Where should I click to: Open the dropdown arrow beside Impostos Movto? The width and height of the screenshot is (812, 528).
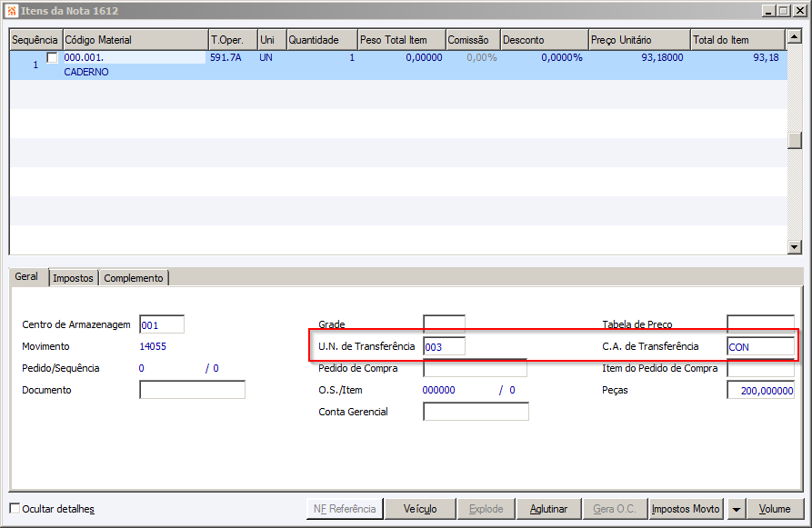[736, 509]
